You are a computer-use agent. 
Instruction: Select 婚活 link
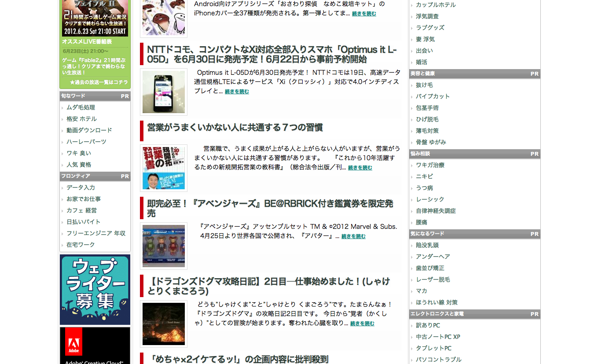422,62
